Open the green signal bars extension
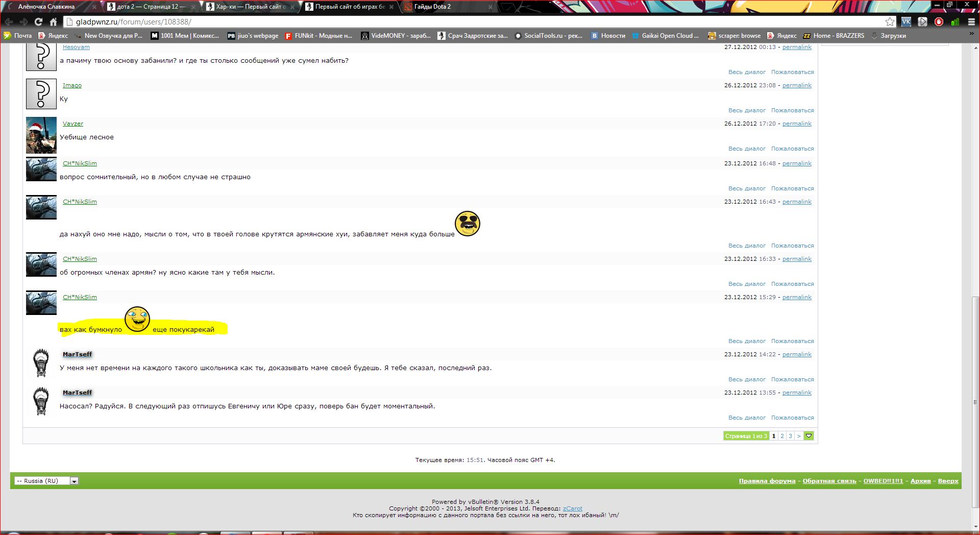 [955, 22]
